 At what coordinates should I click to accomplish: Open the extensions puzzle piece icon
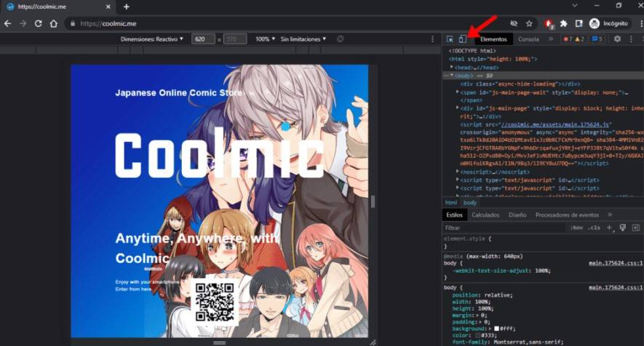point(563,24)
